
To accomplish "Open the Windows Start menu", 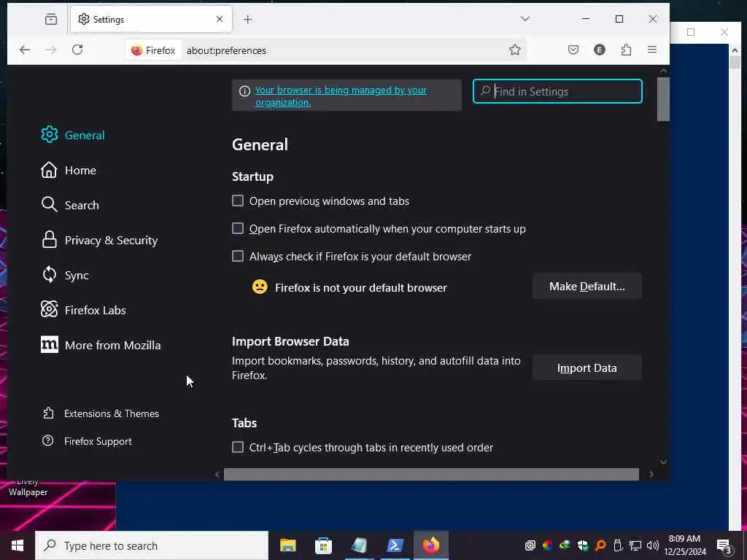I will pyautogui.click(x=18, y=545).
